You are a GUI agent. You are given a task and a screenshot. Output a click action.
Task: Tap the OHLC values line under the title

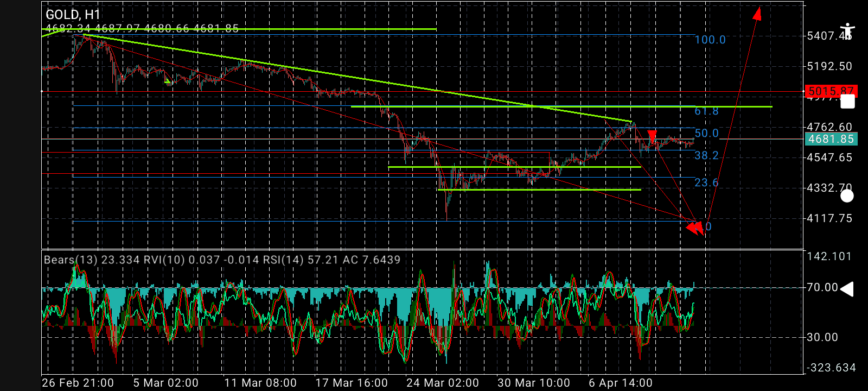coord(142,28)
